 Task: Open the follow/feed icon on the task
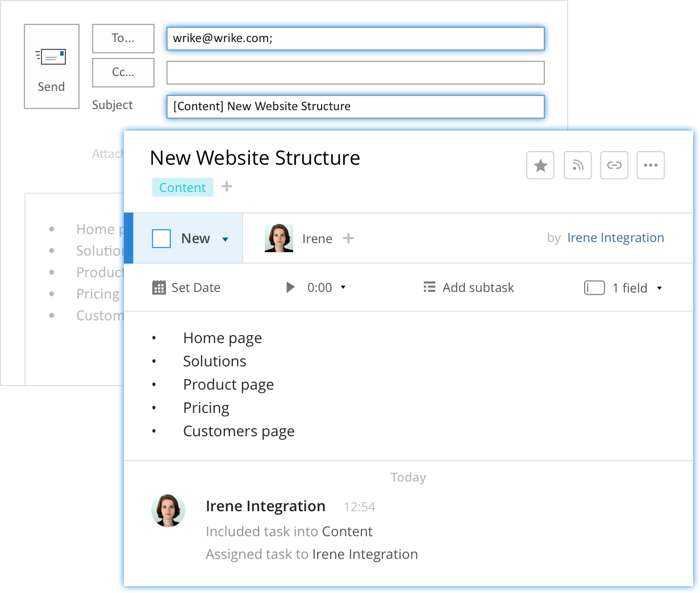tap(577, 165)
